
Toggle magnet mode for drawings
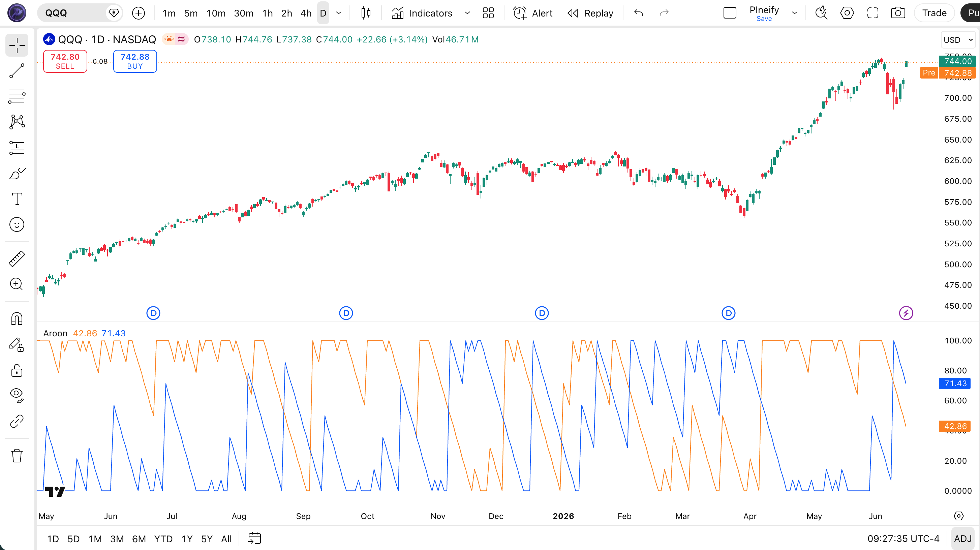17,319
